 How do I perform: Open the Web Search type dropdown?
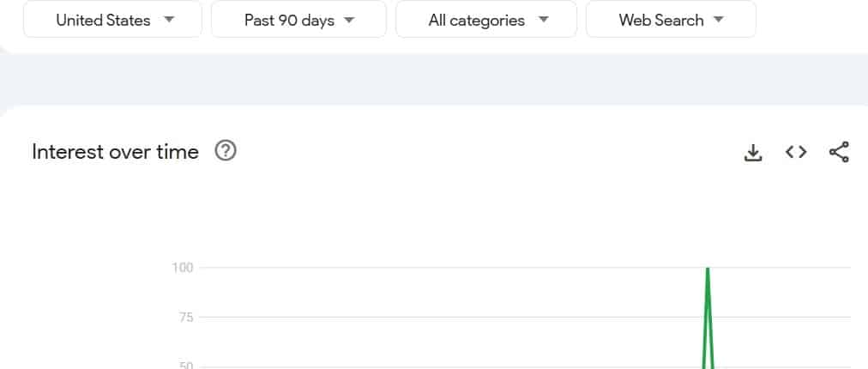pyautogui.click(x=671, y=20)
